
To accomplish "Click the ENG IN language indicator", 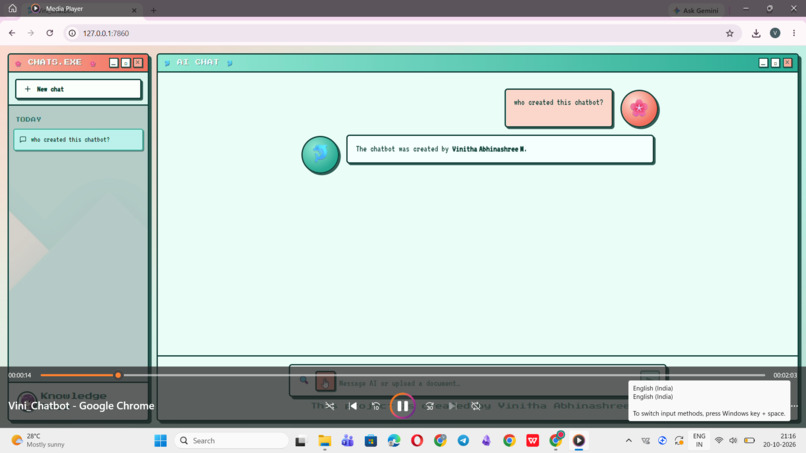I will coord(699,440).
